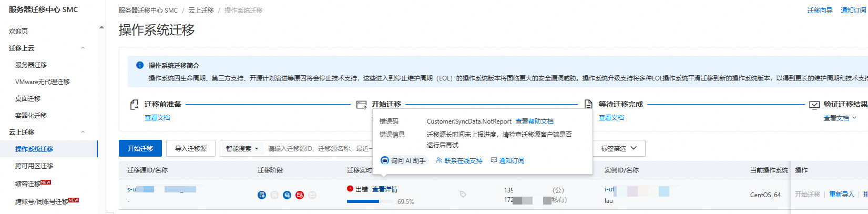Open 容器化迁移 in the sidebar
Screen dimensions: 868x214
tap(31, 115)
